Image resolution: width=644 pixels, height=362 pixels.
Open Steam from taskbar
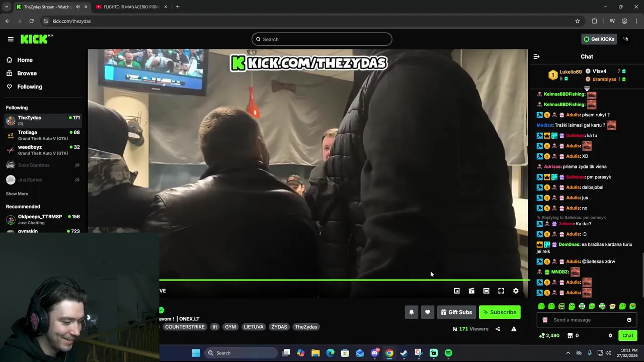(x=404, y=353)
